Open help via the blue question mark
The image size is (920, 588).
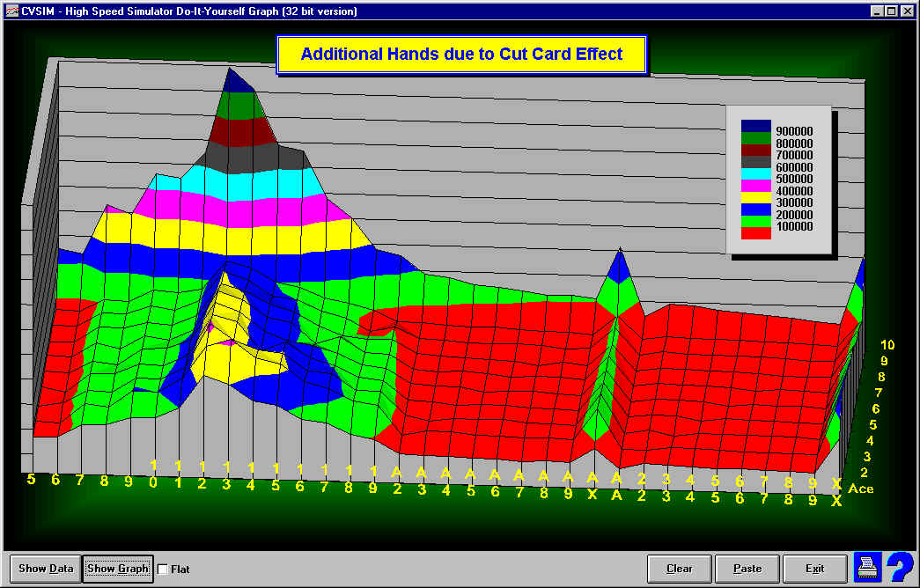click(899, 567)
